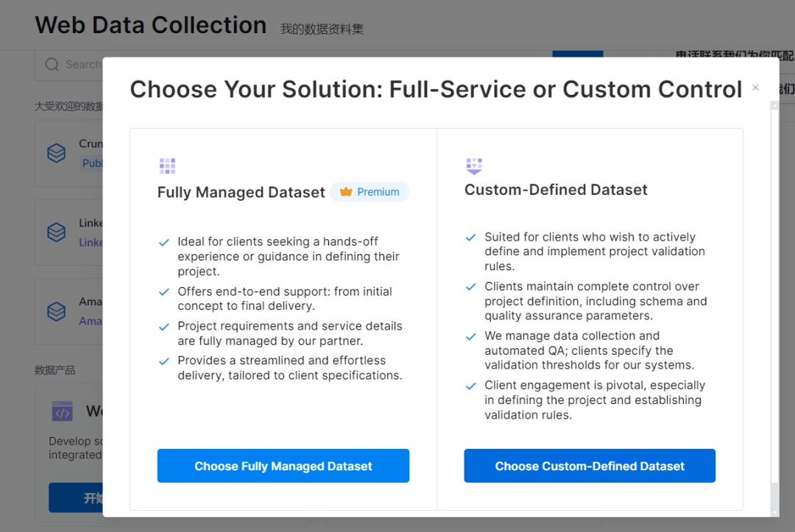The image size is (795, 532).
Task: Click the Fully Managed Dataset grid icon
Action: 167,166
